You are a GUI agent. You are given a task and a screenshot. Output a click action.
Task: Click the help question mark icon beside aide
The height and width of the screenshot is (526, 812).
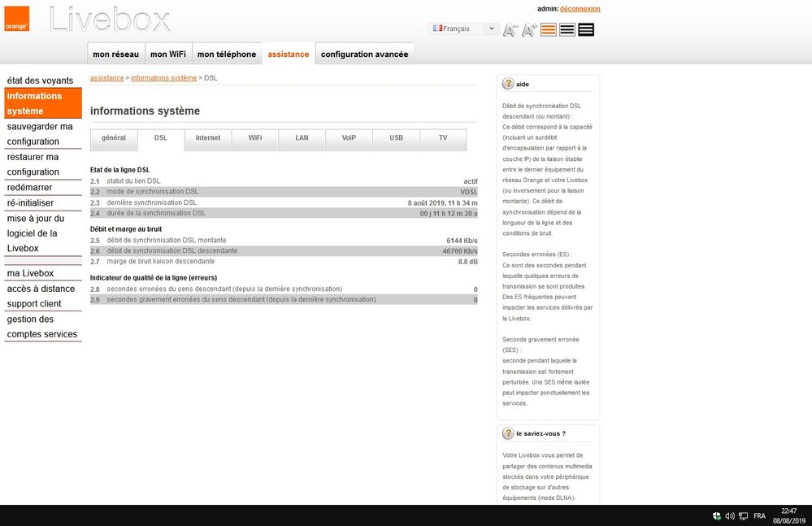508,84
